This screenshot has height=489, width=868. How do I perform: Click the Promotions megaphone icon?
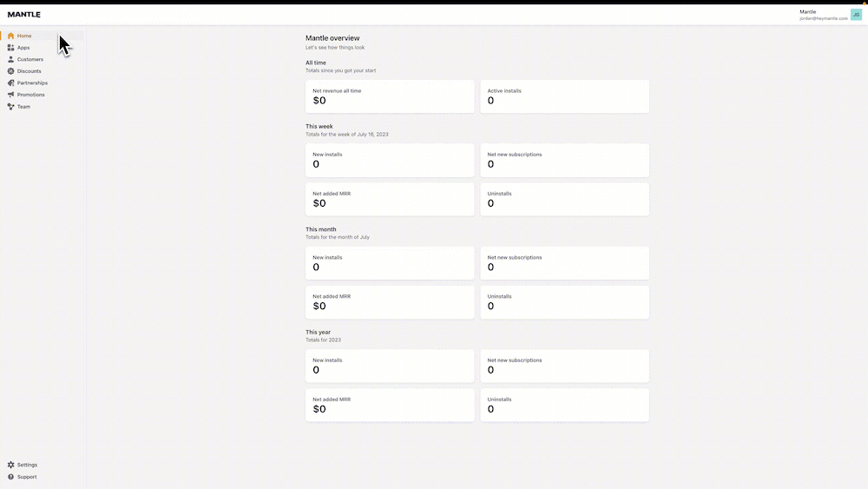click(10, 95)
